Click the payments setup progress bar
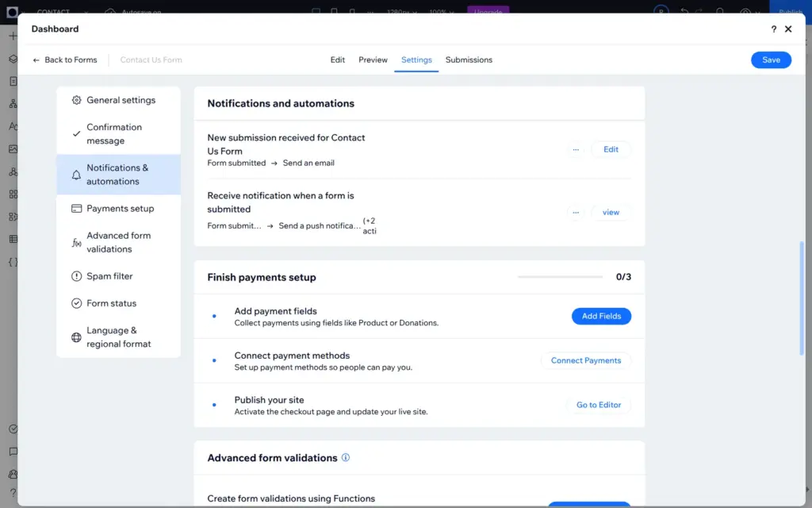The width and height of the screenshot is (812, 508). pos(560,277)
